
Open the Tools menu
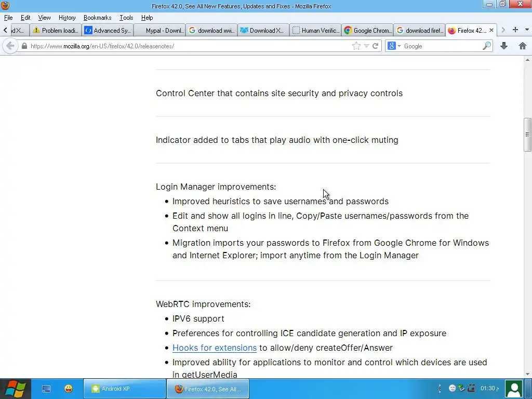tap(126, 18)
